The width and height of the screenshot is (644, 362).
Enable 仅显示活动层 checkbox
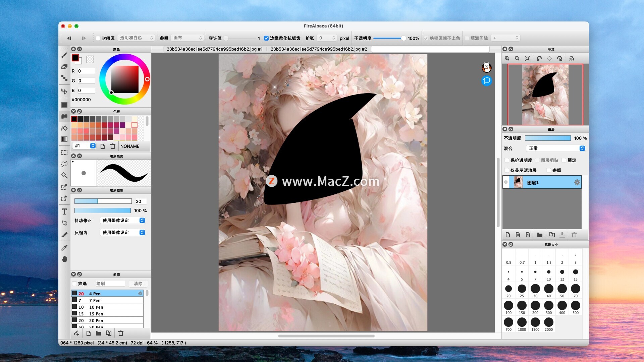[x=507, y=170]
